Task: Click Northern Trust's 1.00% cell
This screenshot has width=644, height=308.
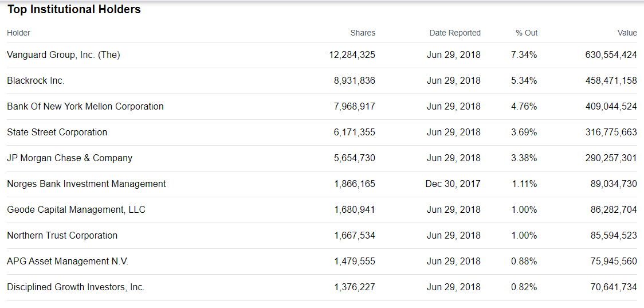Action: (x=524, y=236)
